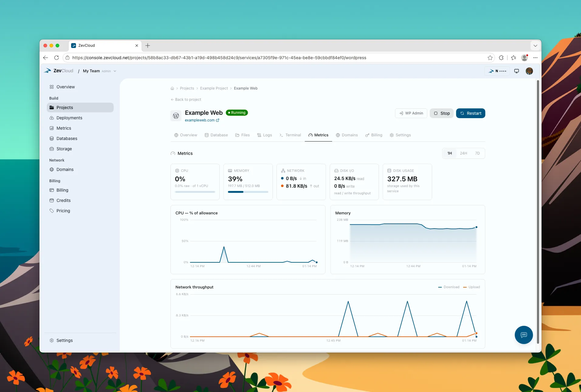Click the browser back arrow
Screen dimensions: 581x392
[46, 58]
